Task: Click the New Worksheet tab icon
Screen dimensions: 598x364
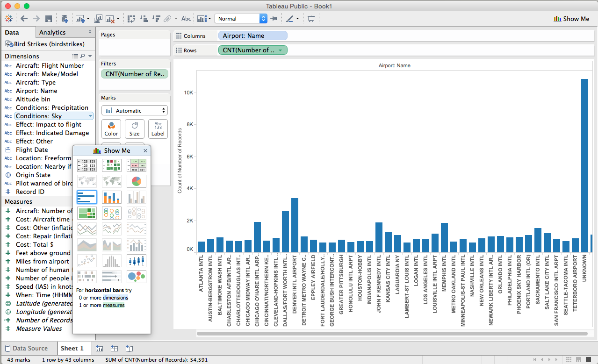Action: click(x=99, y=349)
